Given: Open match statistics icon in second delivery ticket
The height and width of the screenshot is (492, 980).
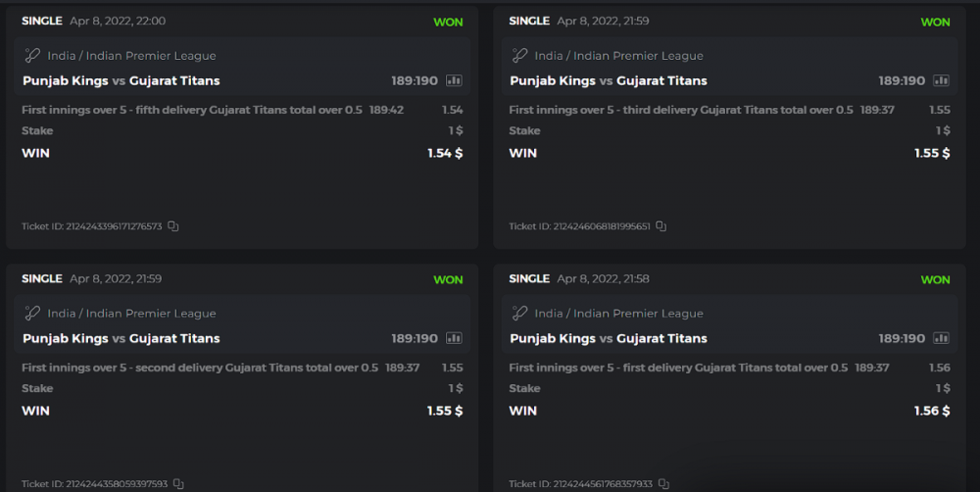Looking at the screenshot, I should click(x=454, y=338).
